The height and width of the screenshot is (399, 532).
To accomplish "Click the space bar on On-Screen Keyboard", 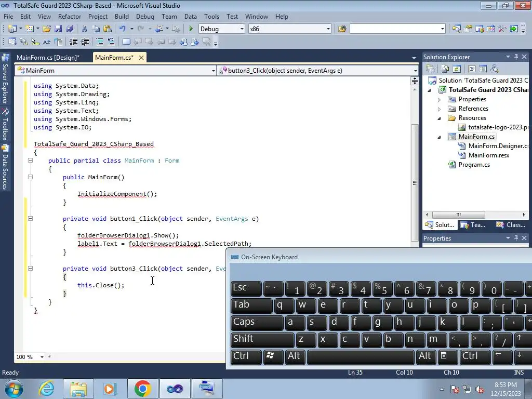I will click(x=361, y=356).
